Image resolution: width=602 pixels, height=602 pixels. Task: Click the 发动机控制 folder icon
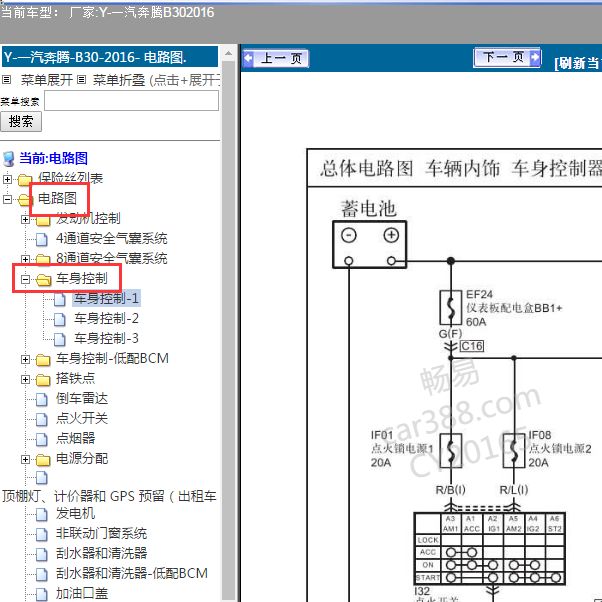point(43,220)
